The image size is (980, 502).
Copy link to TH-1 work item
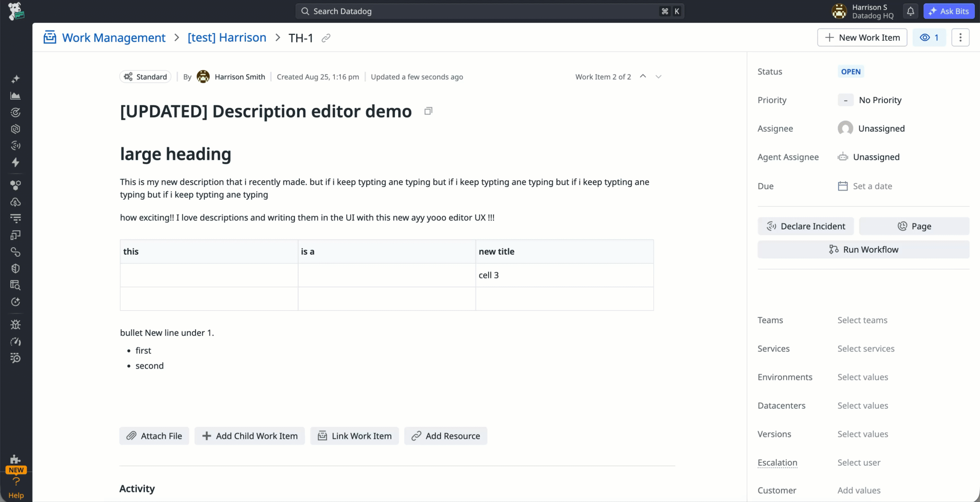pos(326,38)
